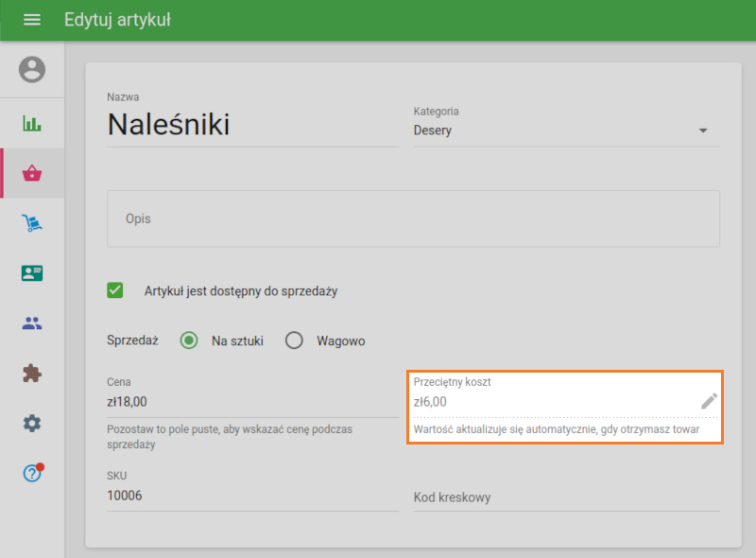The height and width of the screenshot is (558, 756).
Task: Click the Nazwa field with Naleśniki
Action: (x=252, y=125)
